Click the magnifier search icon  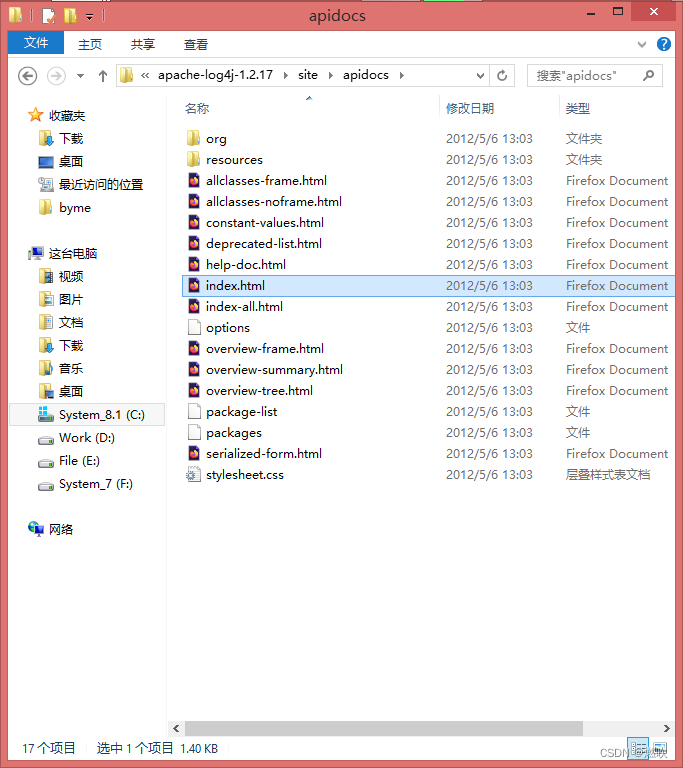tap(649, 75)
